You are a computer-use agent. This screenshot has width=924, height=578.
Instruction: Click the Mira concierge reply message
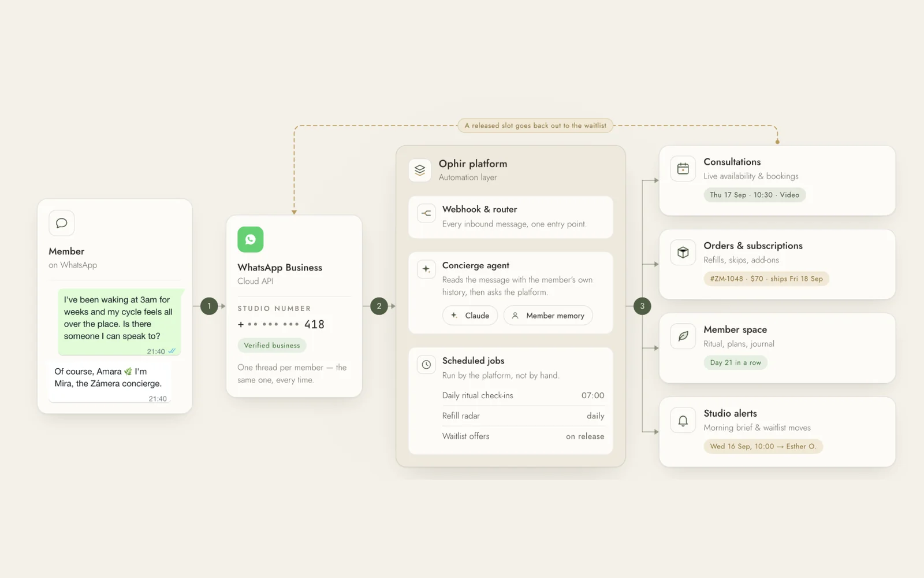(110, 381)
